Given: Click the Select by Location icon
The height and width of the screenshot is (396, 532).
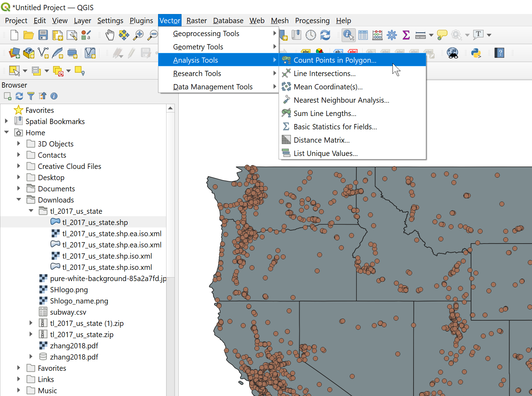Looking at the screenshot, I should pyautogui.click(x=80, y=71).
